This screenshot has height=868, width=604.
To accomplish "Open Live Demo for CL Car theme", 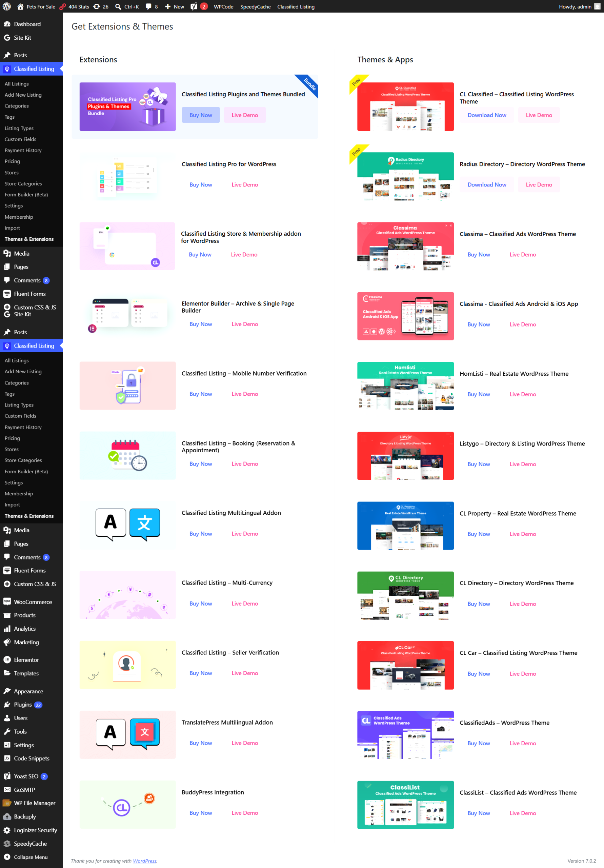I will pos(522,674).
